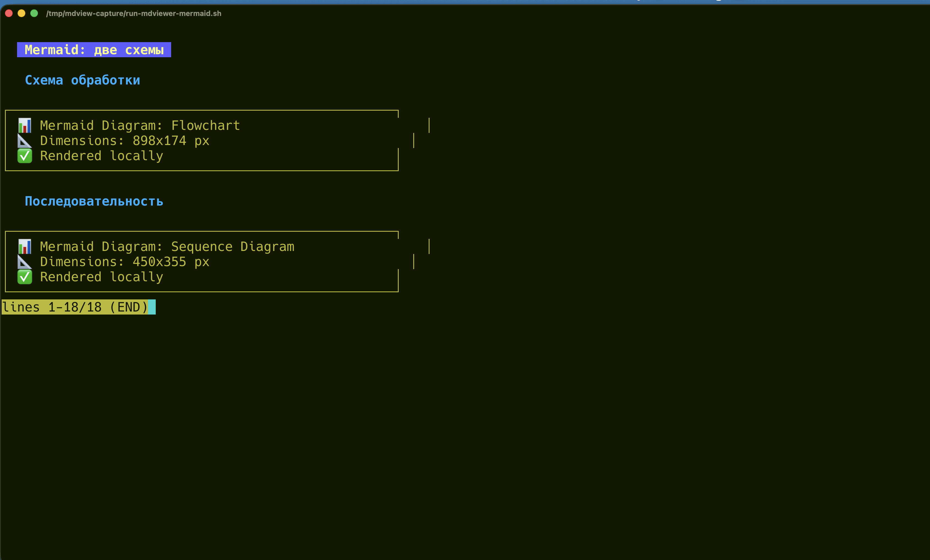Minimize the terminal using the yellow button
The width and height of the screenshot is (930, 560).
[21, 13]
